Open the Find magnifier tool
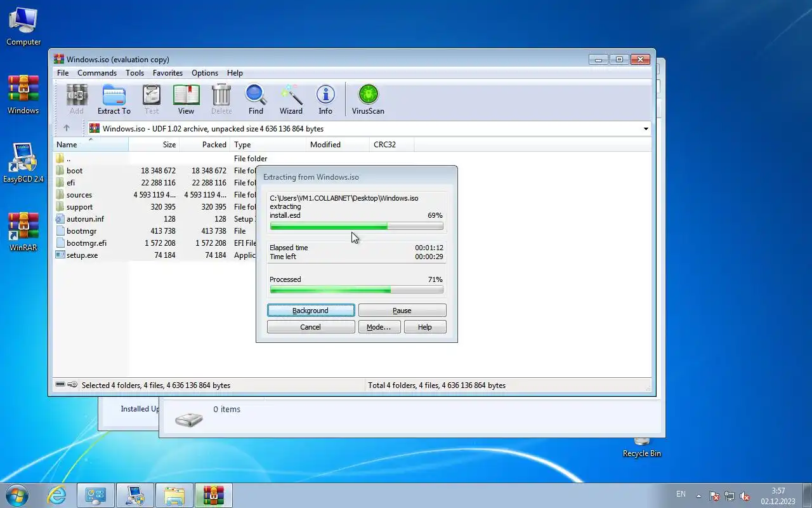The height and width of the screenshot is (508, 812). click(256, 100)
